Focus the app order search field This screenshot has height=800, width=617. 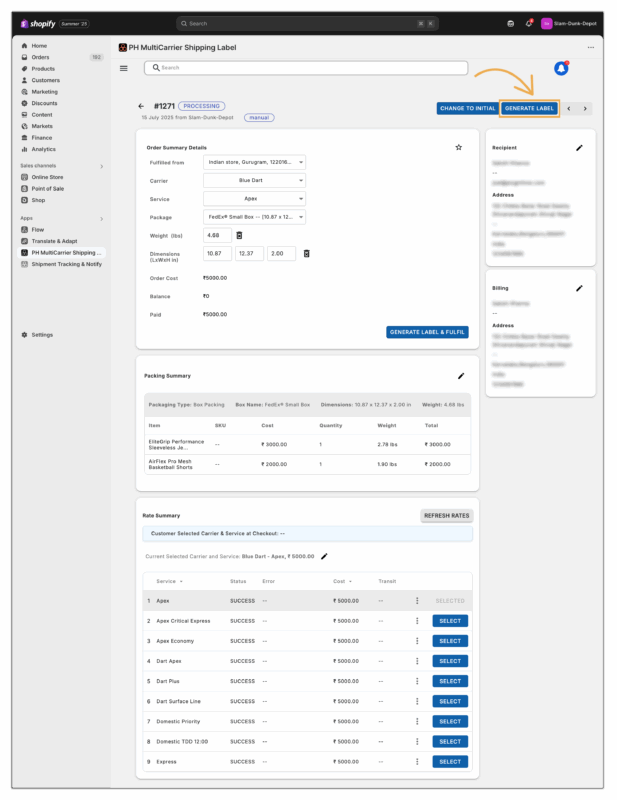[306, 68]
